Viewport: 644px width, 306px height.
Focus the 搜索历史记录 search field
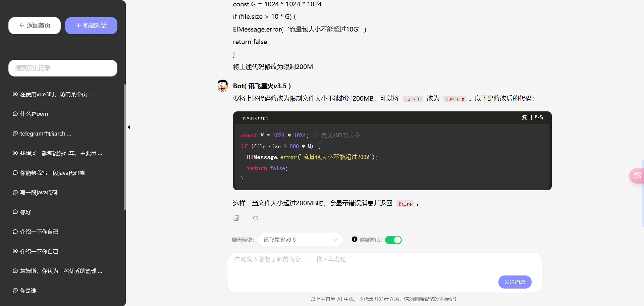click(63, 68)
